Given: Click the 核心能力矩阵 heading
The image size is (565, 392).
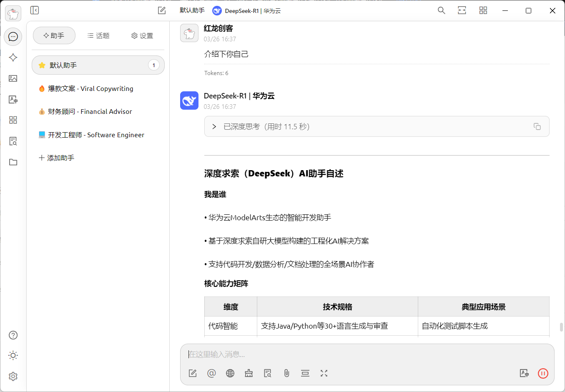Looking at the screenshot, I should 226,284.
